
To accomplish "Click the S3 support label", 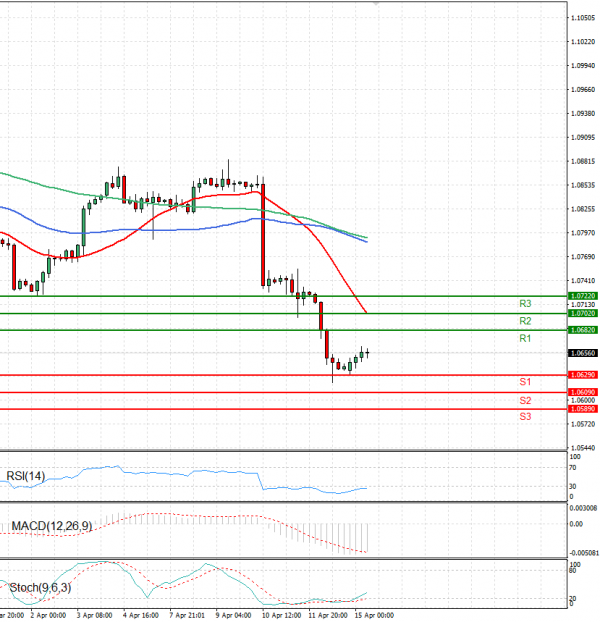I will (x=524, y=415).
